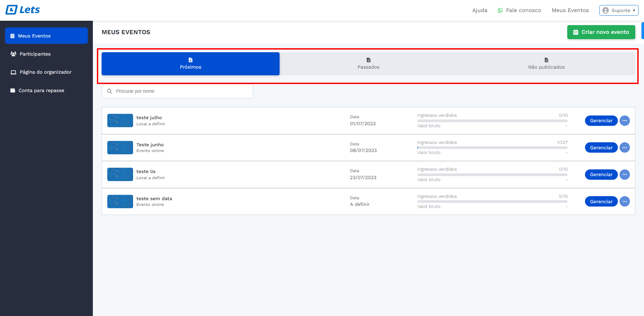Switch to the Não publicados tab
The width and height of the screenshot is (644, 316).
point(546,64)
